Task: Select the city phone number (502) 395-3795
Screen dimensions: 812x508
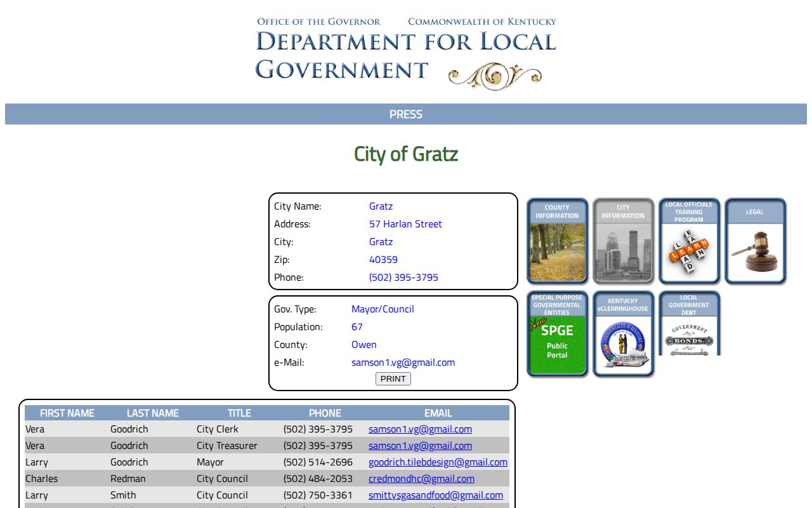Action: pyautogui.click(x=403, y=277)
